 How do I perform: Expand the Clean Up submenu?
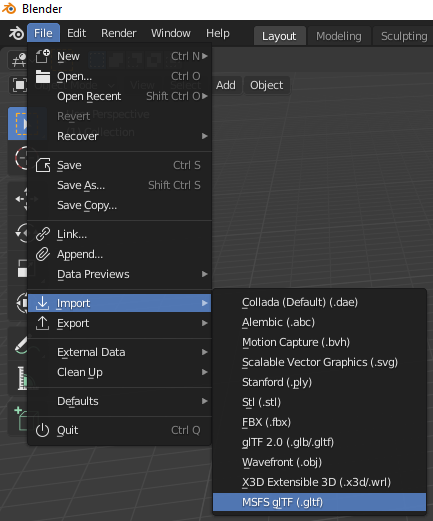[x=120, y=372]
